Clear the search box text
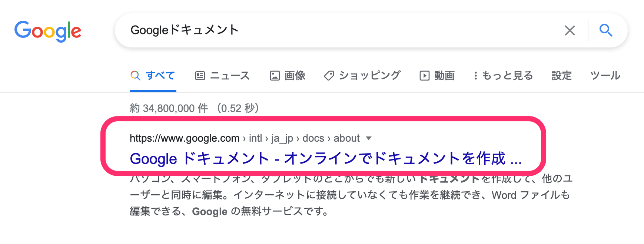Viewport: 644px width, 244px height. (570, 30)
